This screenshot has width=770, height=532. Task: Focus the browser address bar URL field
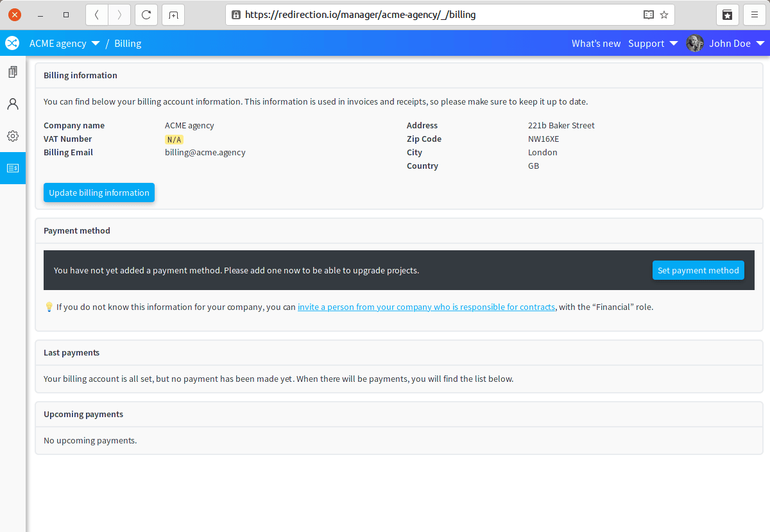[x=436, y=15]
